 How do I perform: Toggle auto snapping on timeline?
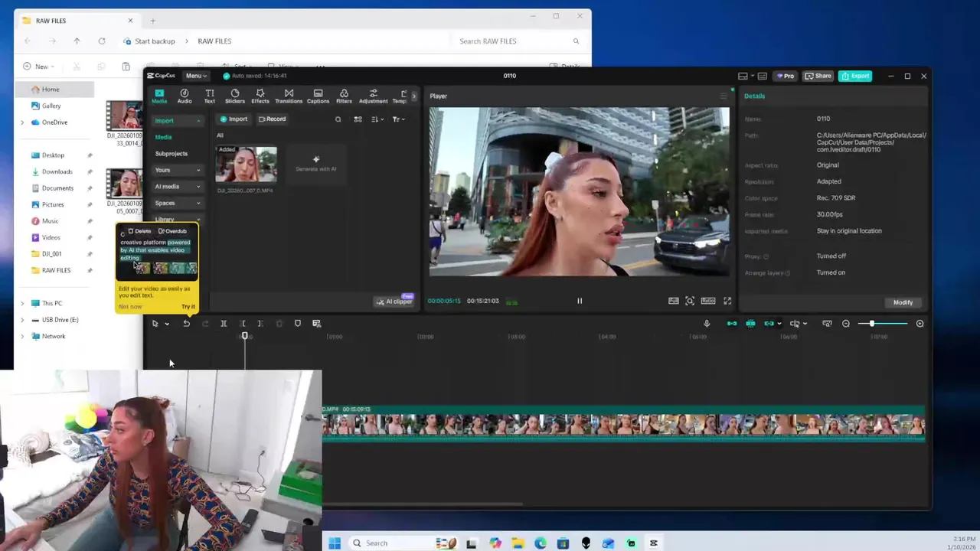click(x=750, y=324)
